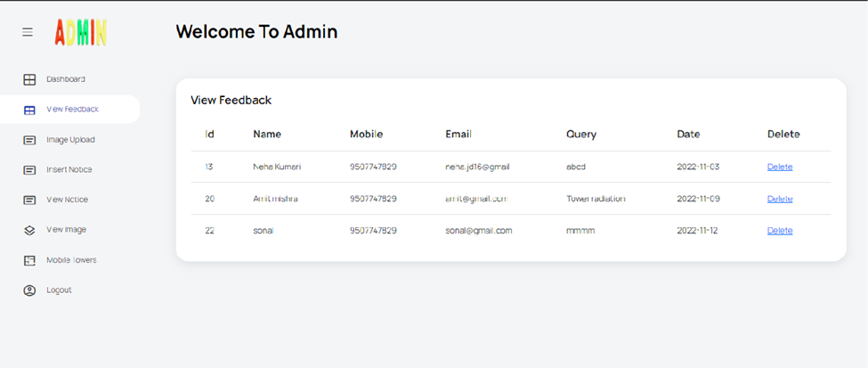This screenshot has width=868, height=368.
Task: Open the Dashboard menu item
Action: pos(66,79)
